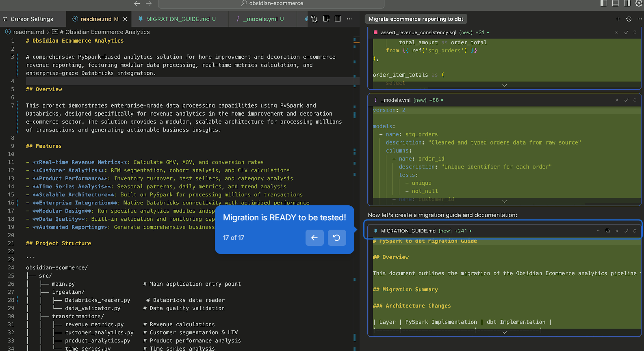Click the '## Features' heading line
The width and height of the screenshot is (644, 351).
click(x=44, y=146)
